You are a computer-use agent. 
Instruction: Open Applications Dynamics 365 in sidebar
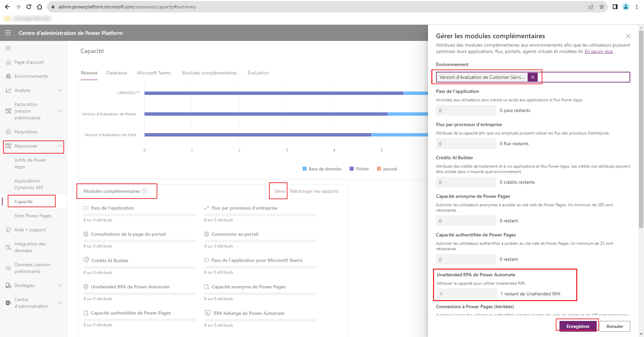tap(29, 184)
